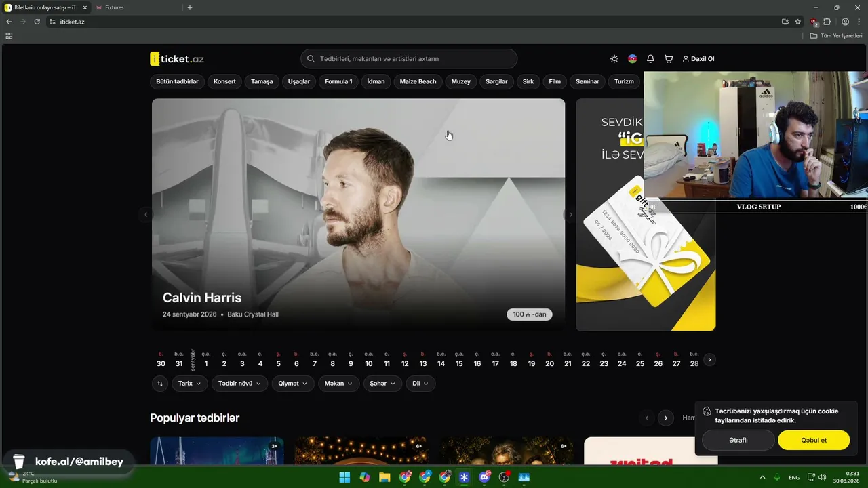View site information icon in address bar
This screenshot has height=488, width=868.
(53, 22)
